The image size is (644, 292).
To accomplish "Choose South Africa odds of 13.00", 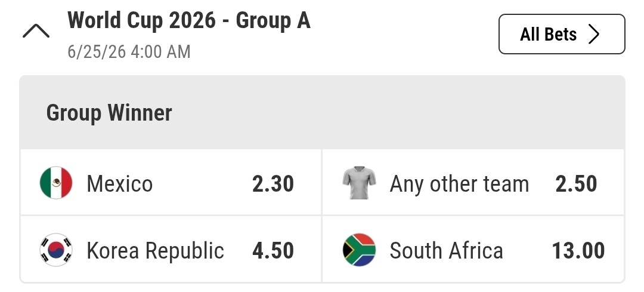I will (578, 251).
